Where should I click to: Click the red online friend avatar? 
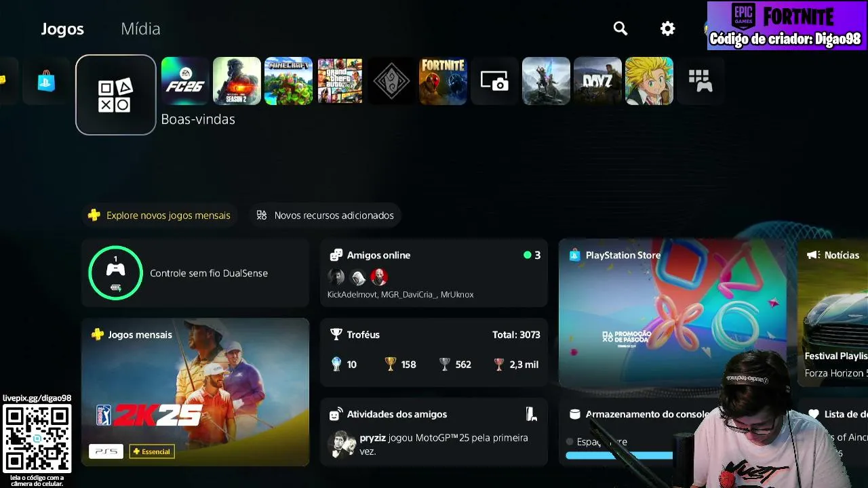click(379, 277)
